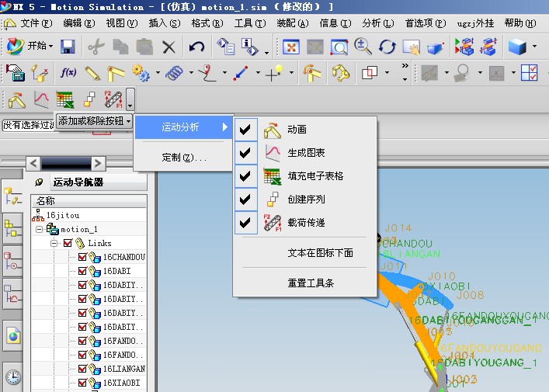
Task: Click the Paste clipboard icon
Action: click(x=144, y=47)
